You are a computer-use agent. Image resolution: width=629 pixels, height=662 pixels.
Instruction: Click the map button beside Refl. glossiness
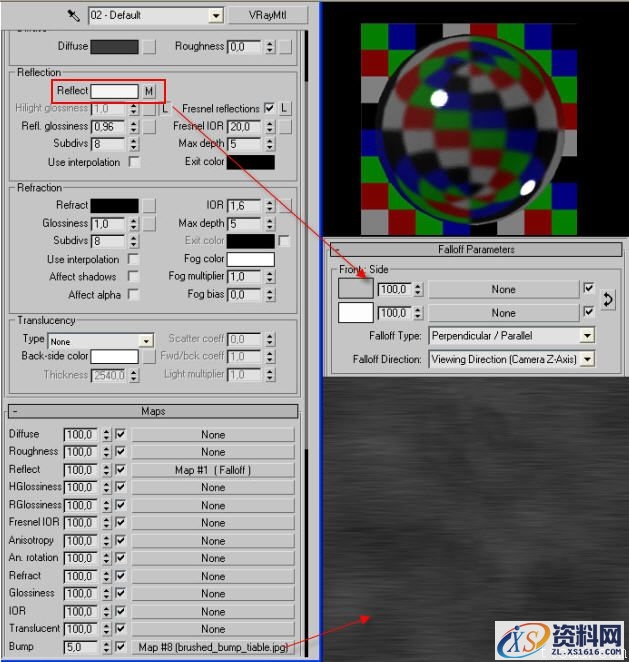(x=149, y=127)
